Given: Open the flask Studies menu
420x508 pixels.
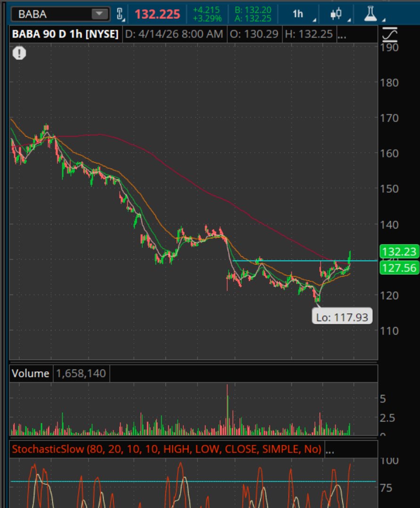Looking at the screenshot, I should tap(371, 14).
